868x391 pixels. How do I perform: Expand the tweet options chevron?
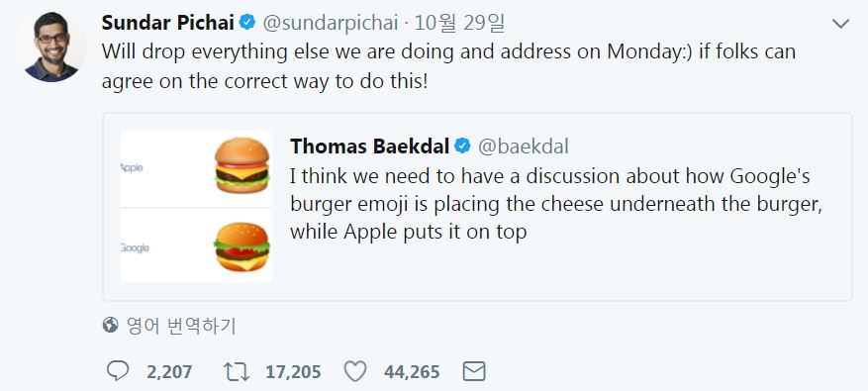click(841, 24)
